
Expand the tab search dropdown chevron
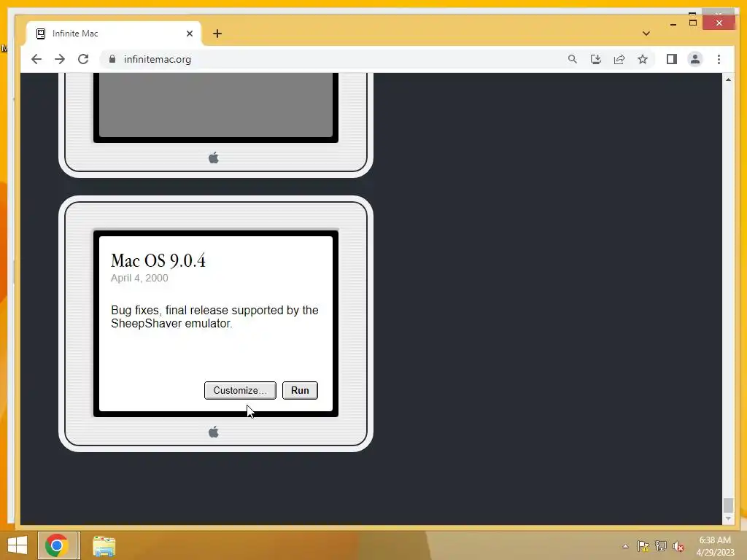pos(646,34)
